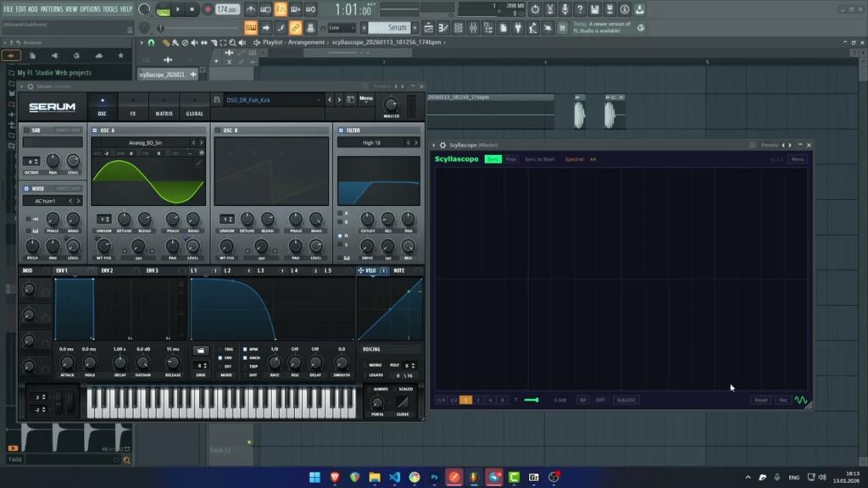Viewport: 868px width, 488px height.
Task: Open the browser cloud tab icon
Action: 98,55
